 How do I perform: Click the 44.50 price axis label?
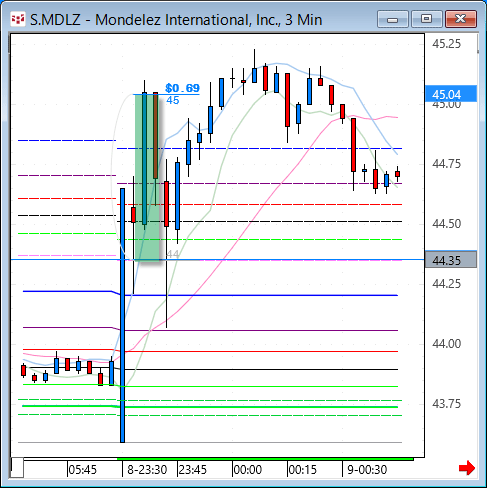(446, 224)
